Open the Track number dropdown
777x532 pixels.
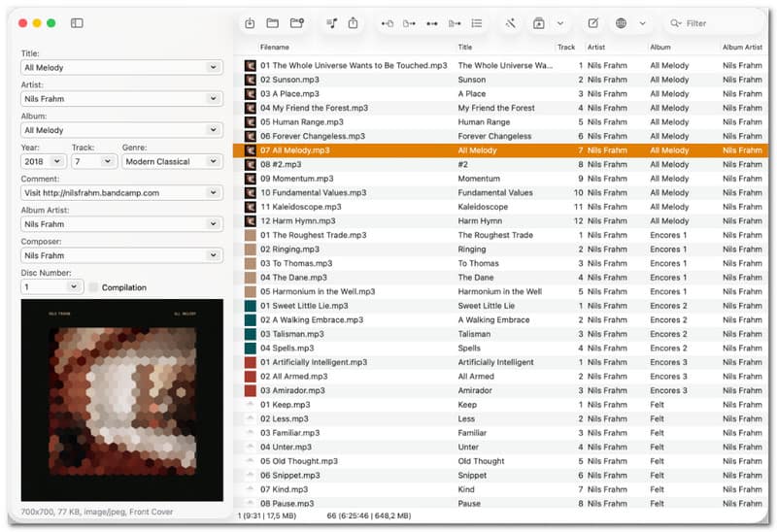click(108, 161)
